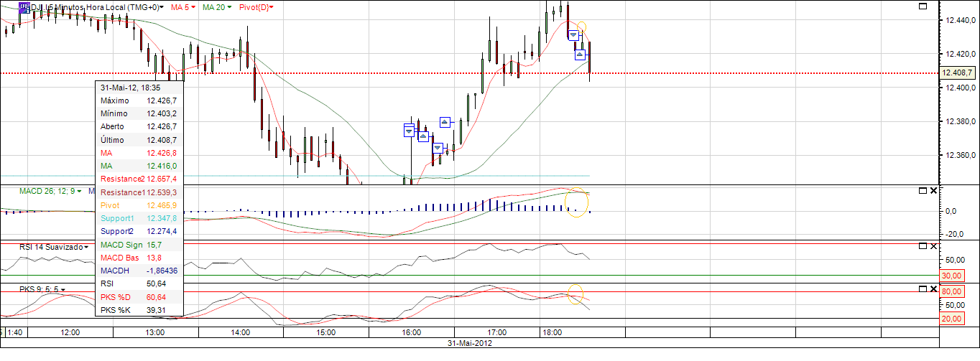
Task: Close the PKS stochastic panel
Action: pos(933,289)
